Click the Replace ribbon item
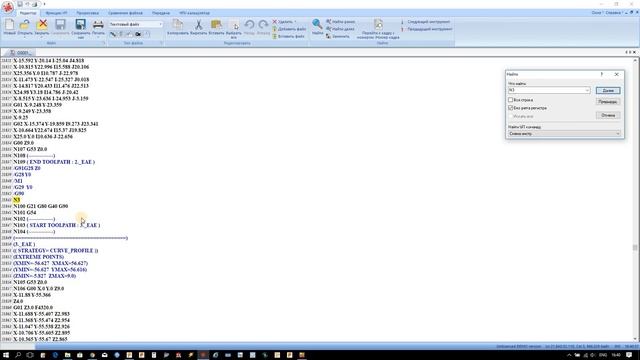This screenshot has height=360, width=640. tap(338, 36)
